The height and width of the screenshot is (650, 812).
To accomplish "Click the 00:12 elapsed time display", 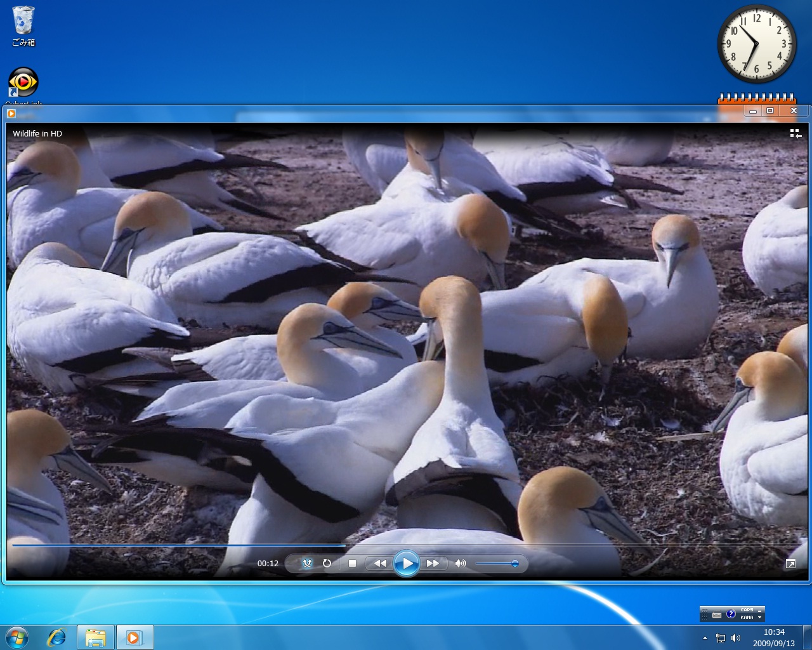I will (268, 563).
